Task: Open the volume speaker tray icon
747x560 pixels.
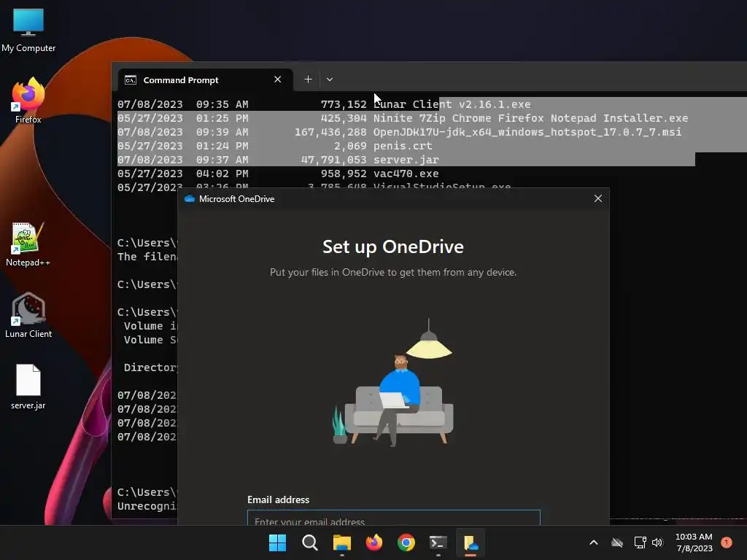Action: [657, 542]
